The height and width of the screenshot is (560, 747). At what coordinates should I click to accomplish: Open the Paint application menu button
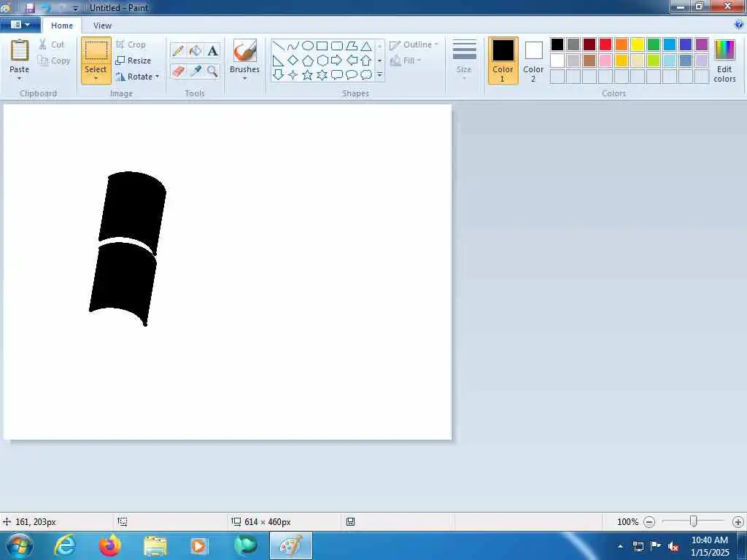click(20, 25)
